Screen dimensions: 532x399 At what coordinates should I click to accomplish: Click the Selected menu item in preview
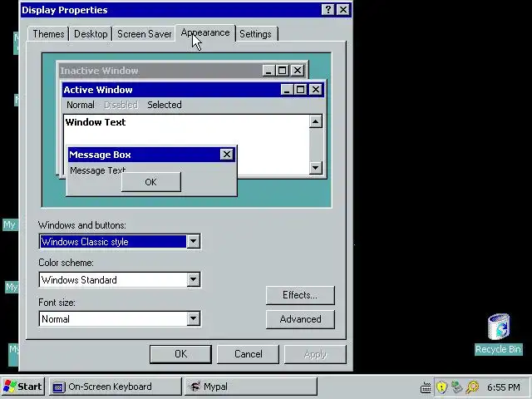click(165, 105)
